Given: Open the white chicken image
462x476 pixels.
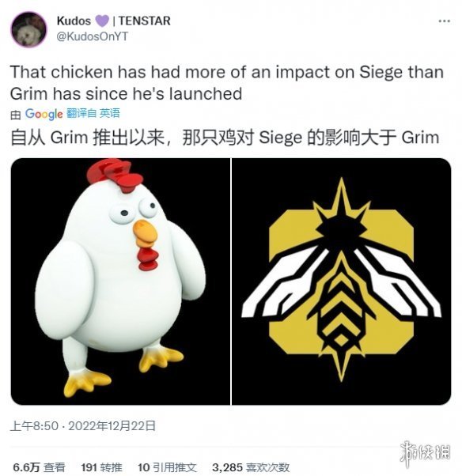Looking at the screenshot, I should coord(120,281).
